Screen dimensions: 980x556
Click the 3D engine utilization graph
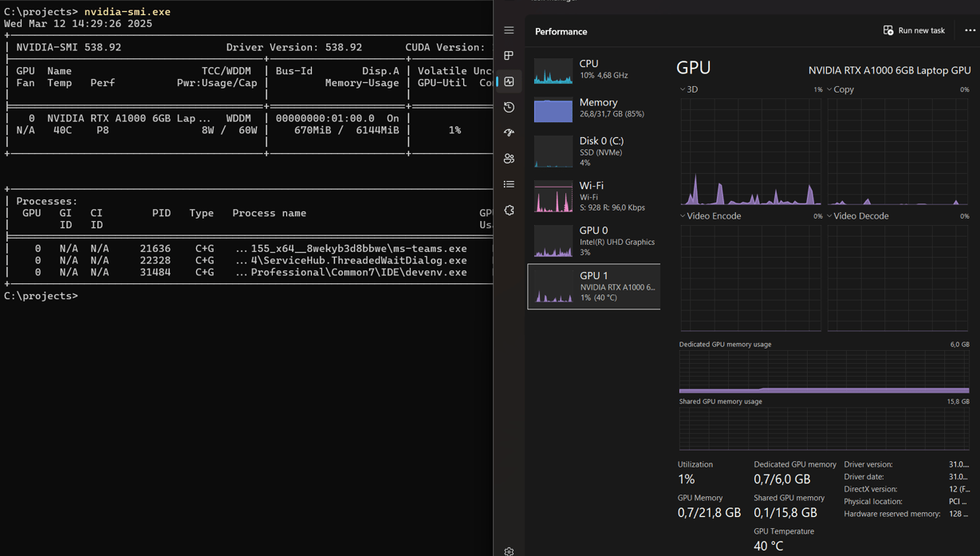750,152
